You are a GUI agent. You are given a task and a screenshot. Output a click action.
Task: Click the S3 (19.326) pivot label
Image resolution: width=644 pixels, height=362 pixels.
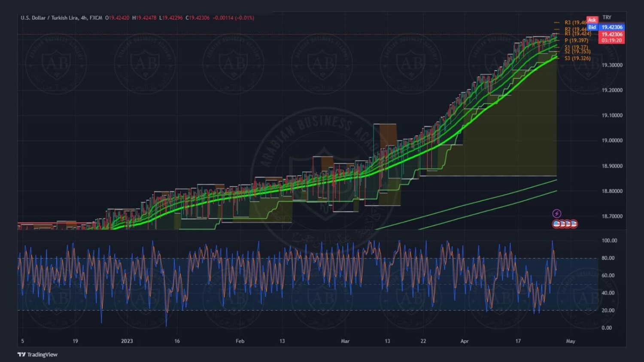pyautogui.click(x=578, y=58)
